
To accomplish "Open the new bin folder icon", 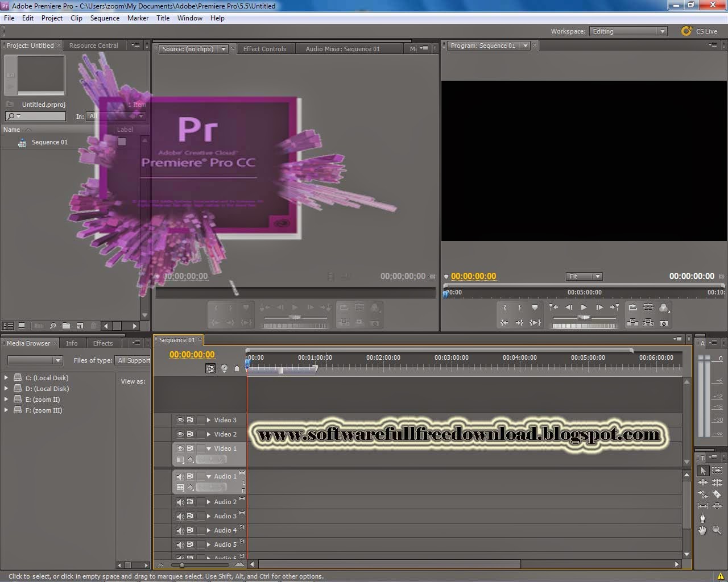I will (66, 326).
